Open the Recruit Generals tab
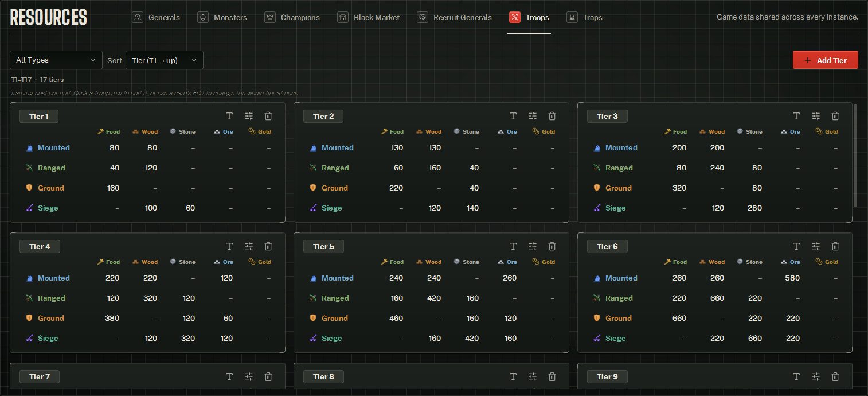This screenshot has width=868, height=396. 455,17
